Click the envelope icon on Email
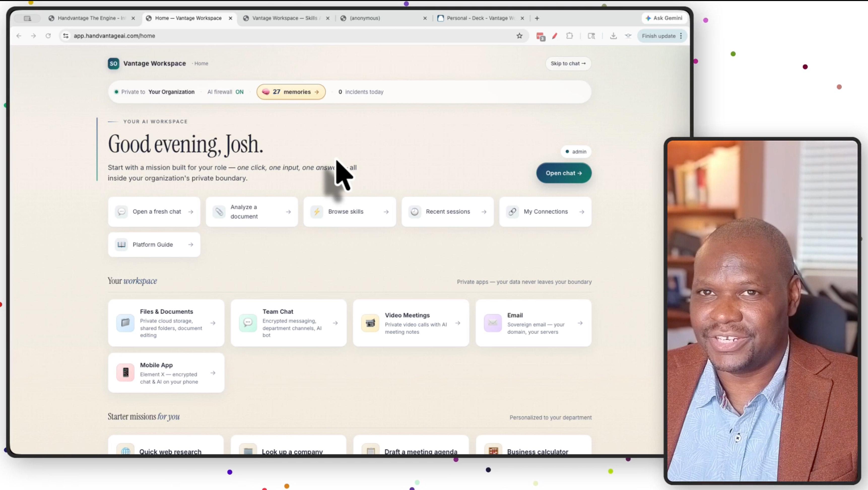 (493, 323)
